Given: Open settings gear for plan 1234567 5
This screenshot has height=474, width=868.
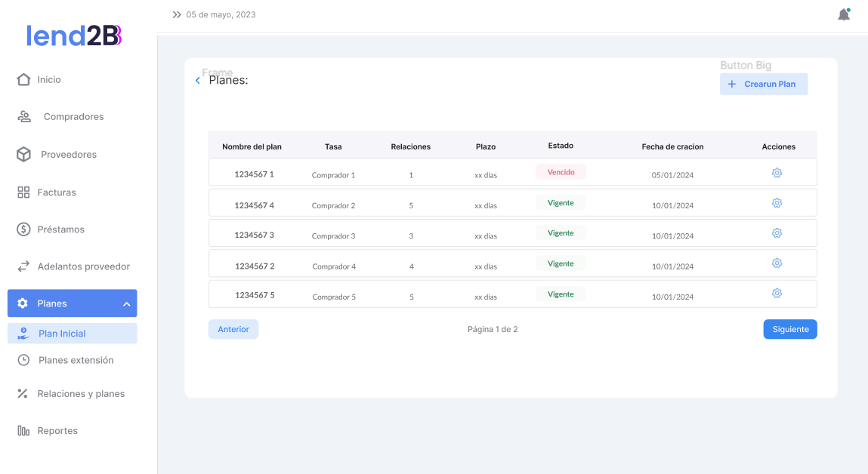Looking at the screenshot, I should [777, 294].
